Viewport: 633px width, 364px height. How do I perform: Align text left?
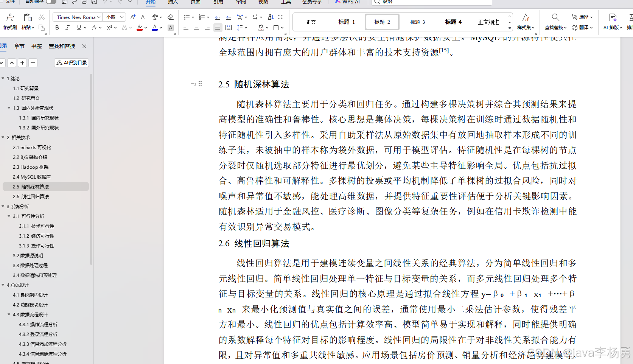(x=186, y=28)
